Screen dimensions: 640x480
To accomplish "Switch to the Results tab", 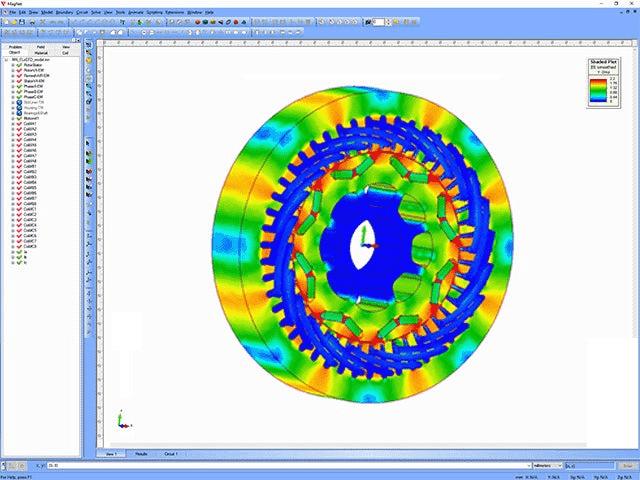I will (x=142, y=454).
